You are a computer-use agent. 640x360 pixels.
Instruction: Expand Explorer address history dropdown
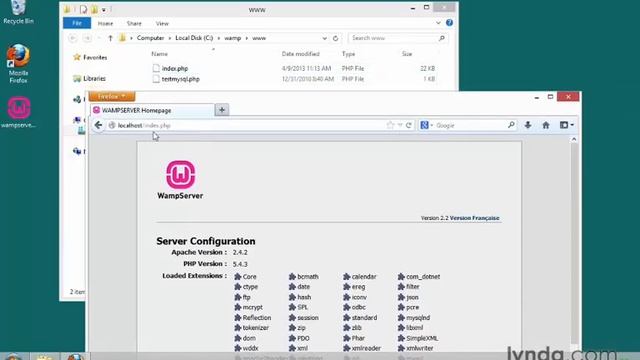click(324, 38)
